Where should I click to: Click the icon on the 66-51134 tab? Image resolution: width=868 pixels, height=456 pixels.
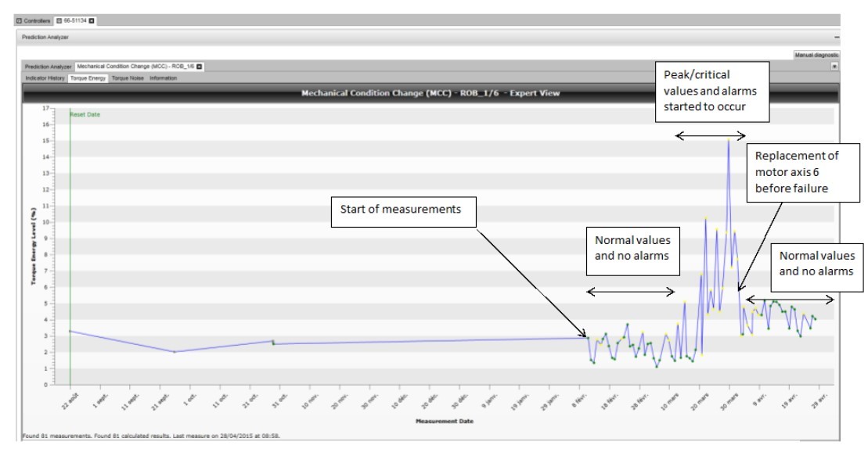(x=59, y=21)
